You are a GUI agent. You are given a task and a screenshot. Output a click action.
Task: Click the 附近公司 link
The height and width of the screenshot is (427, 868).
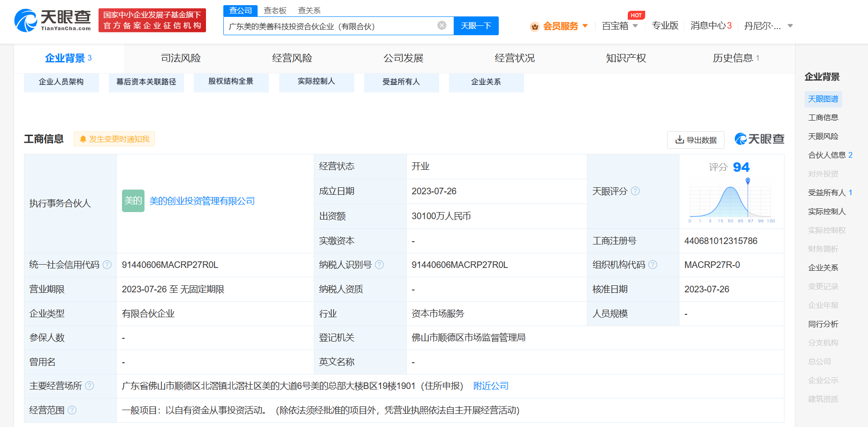click(x=491, y=386)
